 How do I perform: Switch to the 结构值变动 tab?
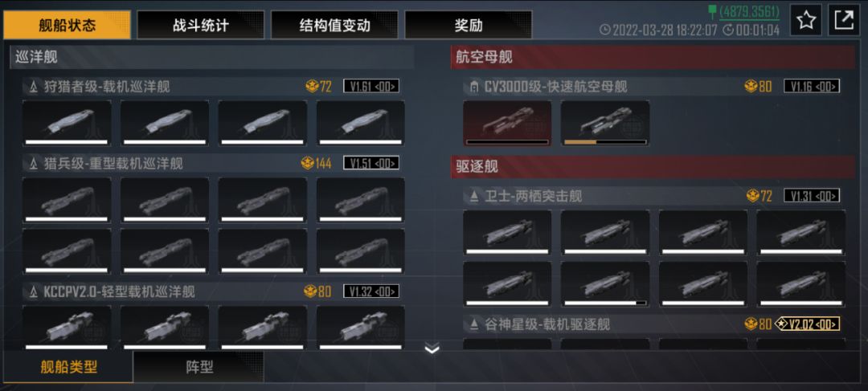334,25
